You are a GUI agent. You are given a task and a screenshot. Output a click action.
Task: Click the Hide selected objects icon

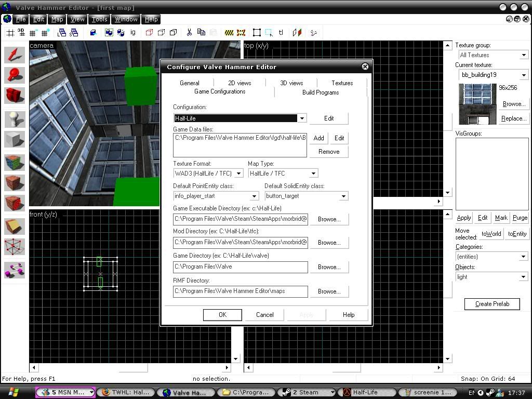point(149,33)
